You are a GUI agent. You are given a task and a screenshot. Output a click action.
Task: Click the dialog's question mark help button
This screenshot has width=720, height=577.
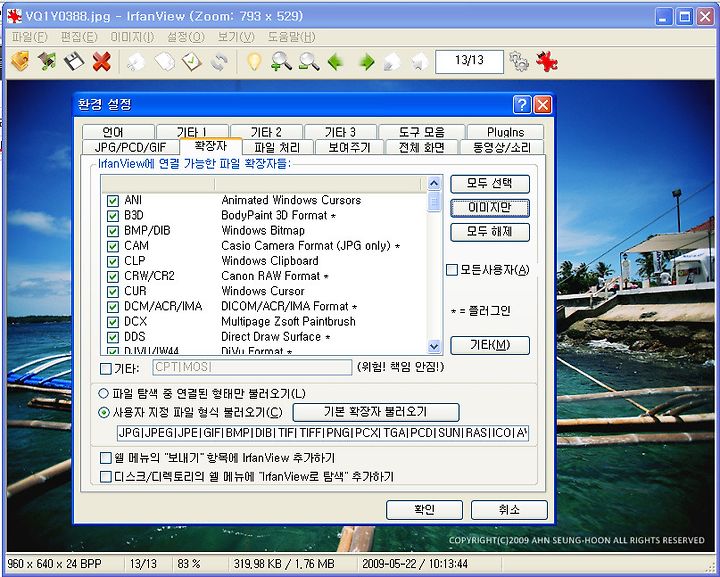522,105
